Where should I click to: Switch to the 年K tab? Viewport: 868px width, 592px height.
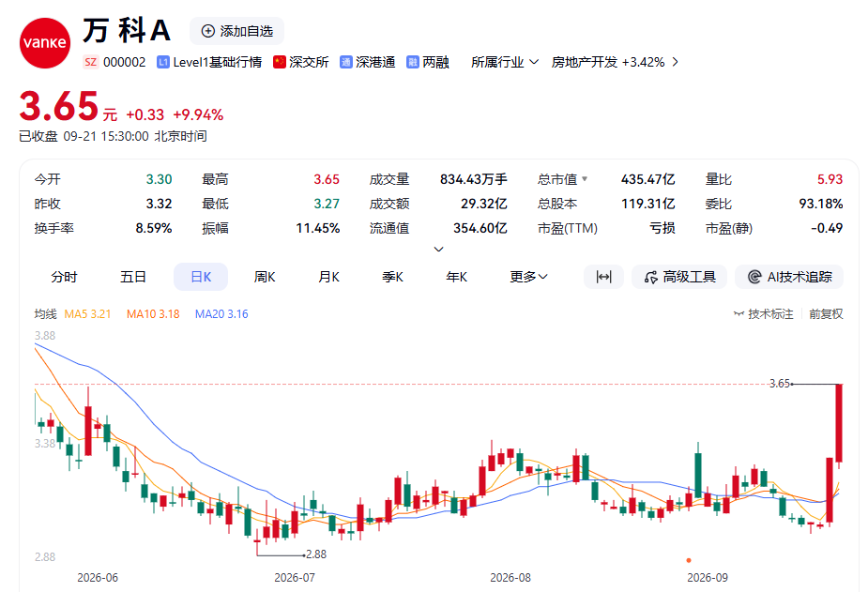point(457,277)
